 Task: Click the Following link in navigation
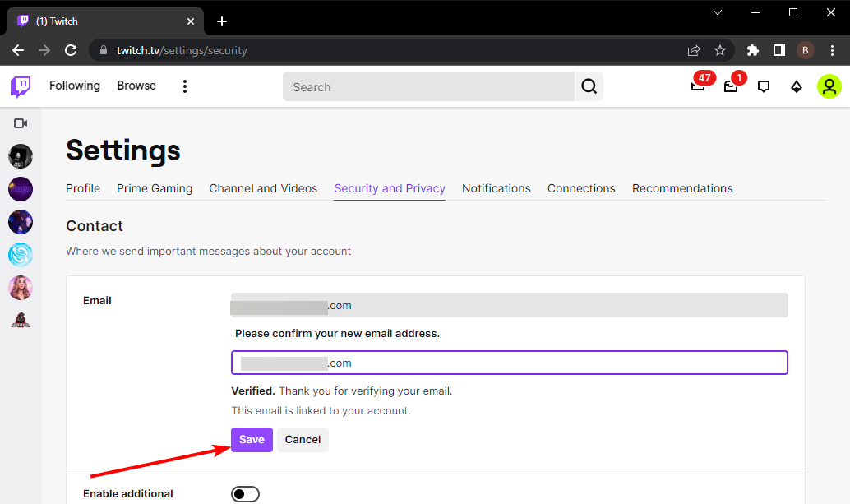point(75,86)
